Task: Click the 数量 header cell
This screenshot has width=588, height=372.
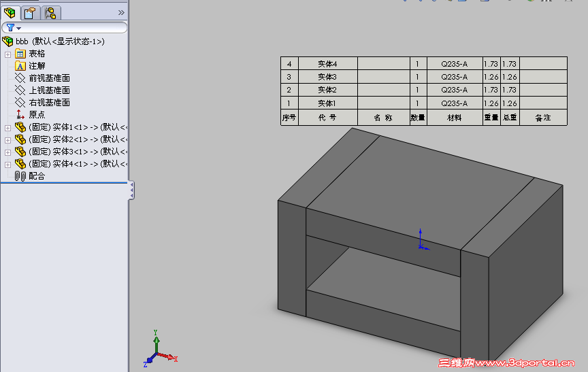Action: click(x=418, y=118)
